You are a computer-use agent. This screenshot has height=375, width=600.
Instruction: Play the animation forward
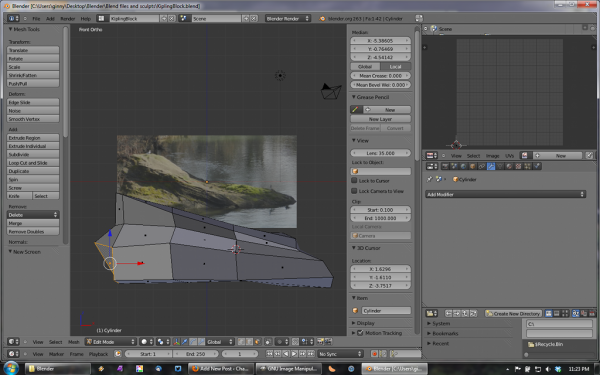point(294,354)
